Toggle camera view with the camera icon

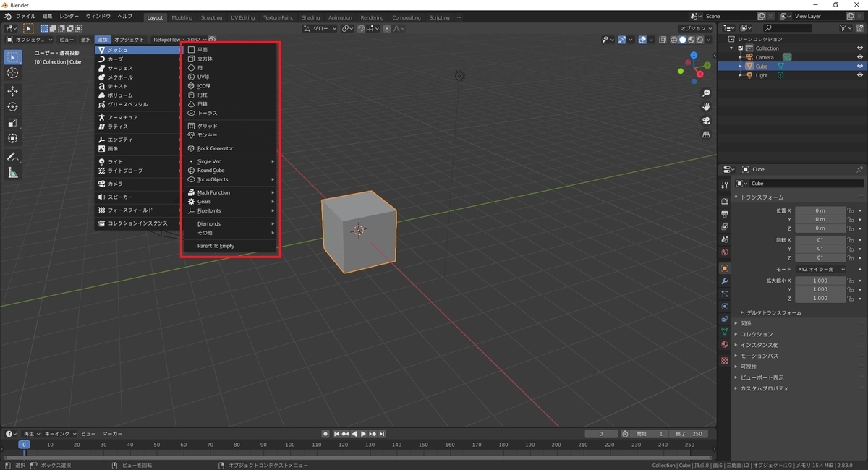point(706,121)
